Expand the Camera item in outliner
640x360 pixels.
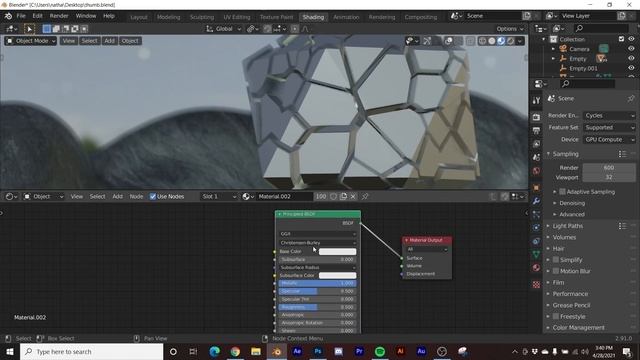[x=553, y=49]
